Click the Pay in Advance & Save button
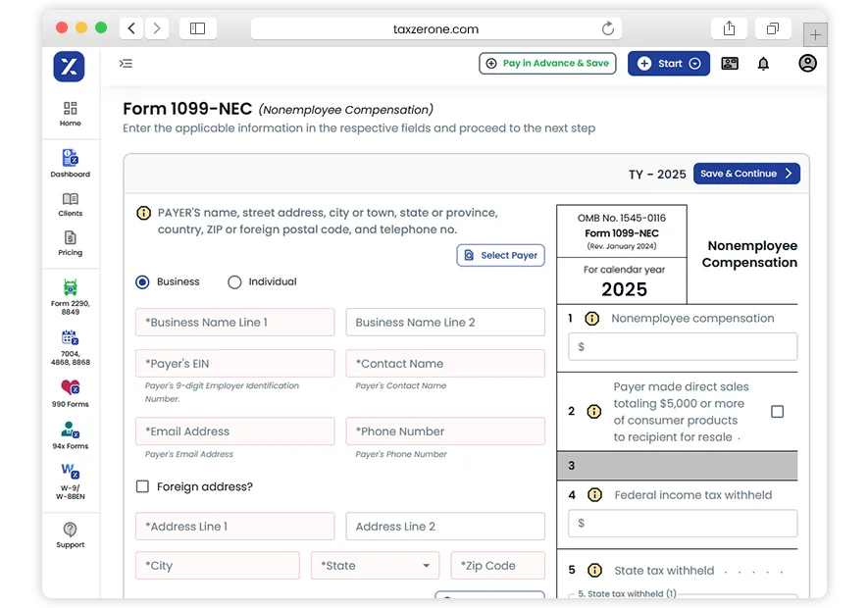The width and height of the screenshot is (868, 608). coord(547,63)
